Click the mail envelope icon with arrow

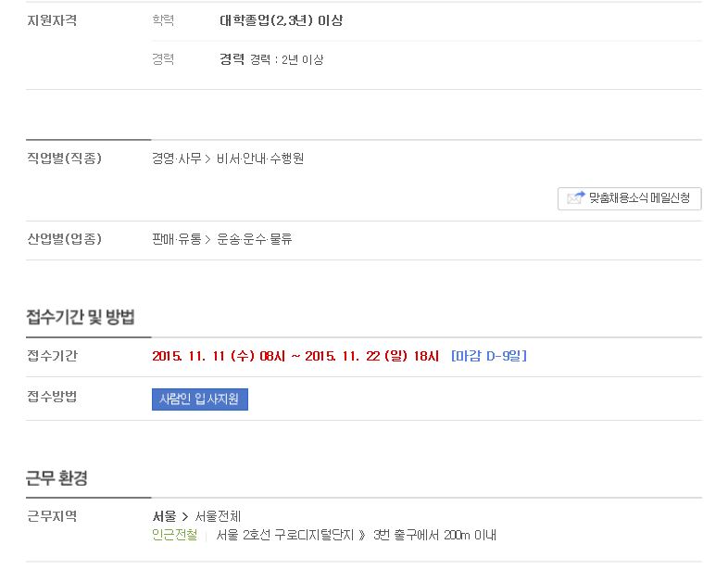click(576, 198)
